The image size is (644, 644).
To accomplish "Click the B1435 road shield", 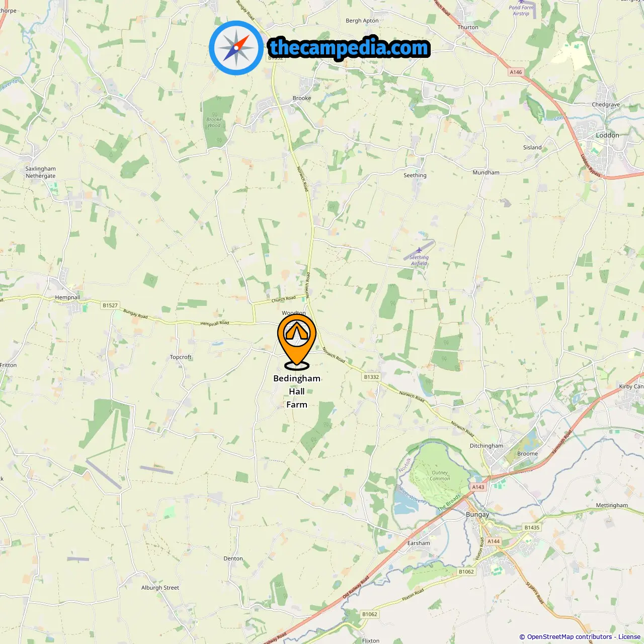I will (532, 528).
